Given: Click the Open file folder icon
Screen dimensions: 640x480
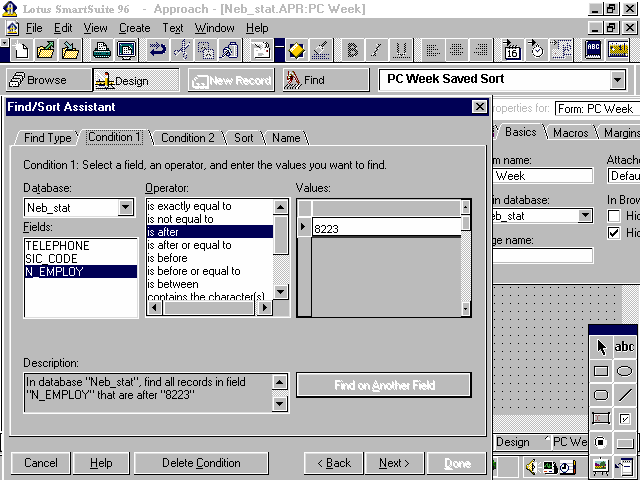Looking at the screenshot, I should (x=45, y=50).
